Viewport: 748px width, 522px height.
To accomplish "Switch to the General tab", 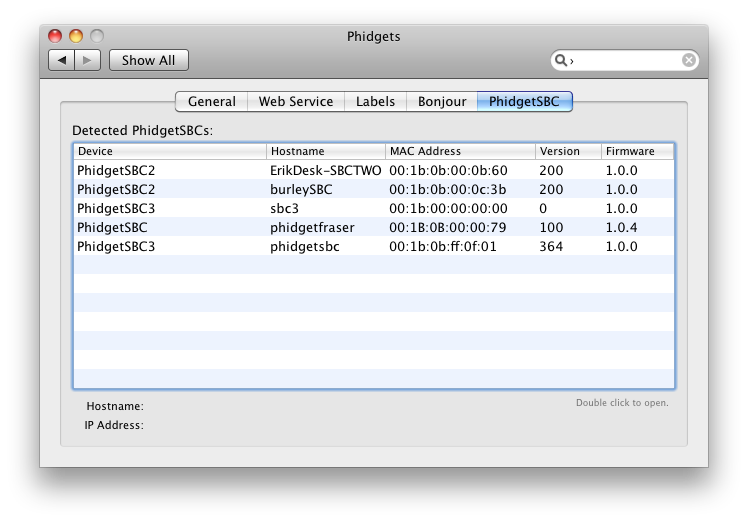I will coord(212,102).
